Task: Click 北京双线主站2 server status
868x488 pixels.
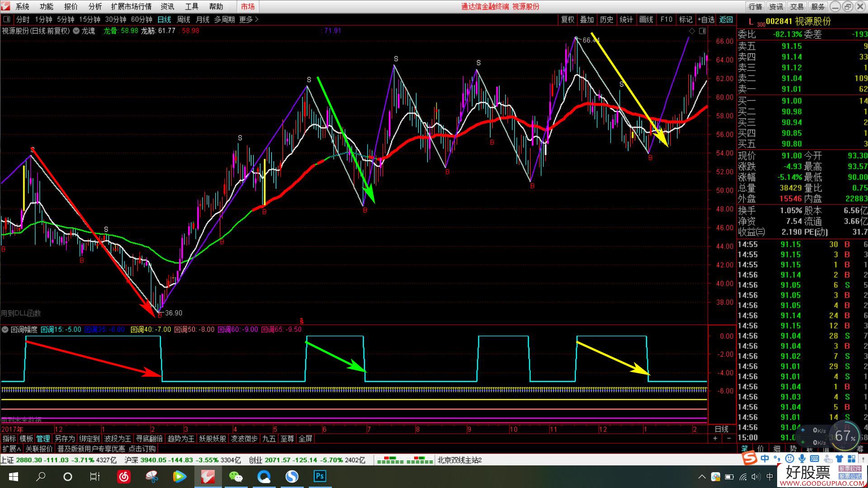Action: tap(459, 460)
